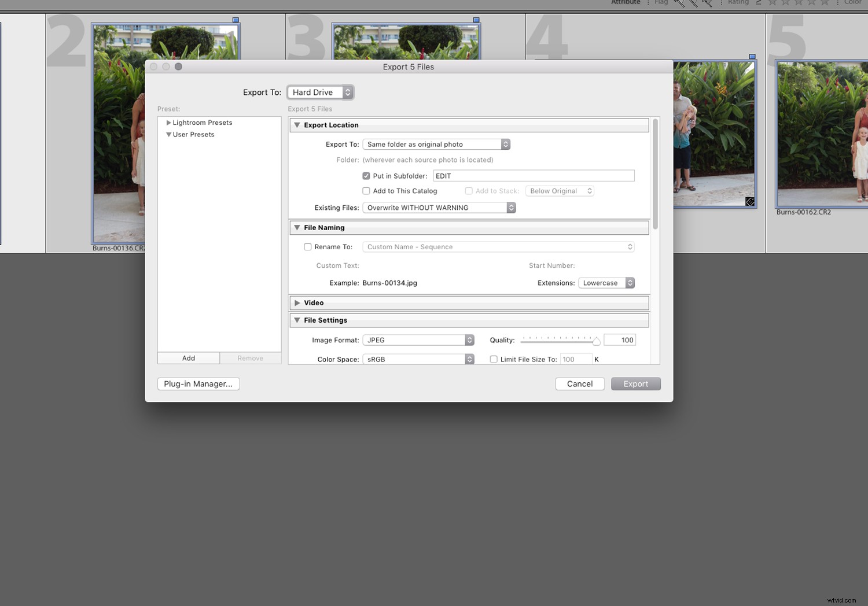Click the badge icon on photo 2 thumbnail
The image size is (868, 606).
coord(236,19)
